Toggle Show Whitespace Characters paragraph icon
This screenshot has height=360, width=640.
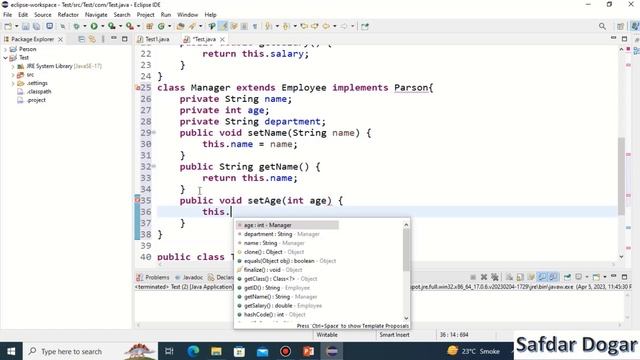point(255,26)
